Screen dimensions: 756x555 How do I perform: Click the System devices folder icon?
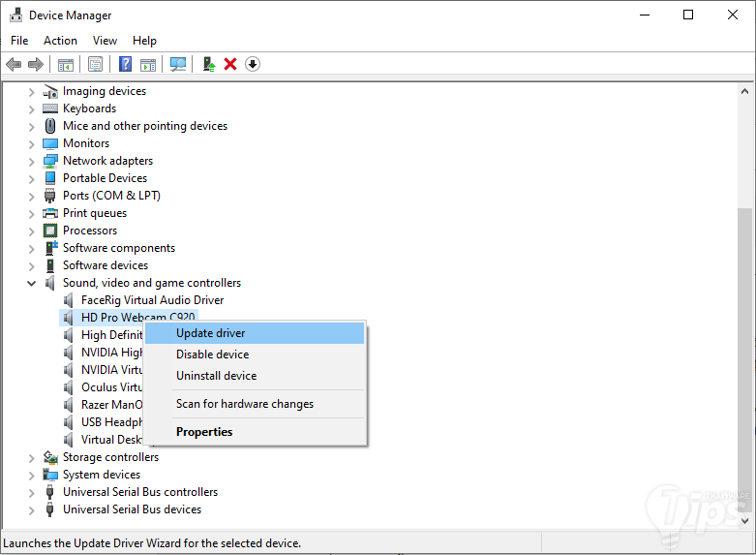pos(50,475)
